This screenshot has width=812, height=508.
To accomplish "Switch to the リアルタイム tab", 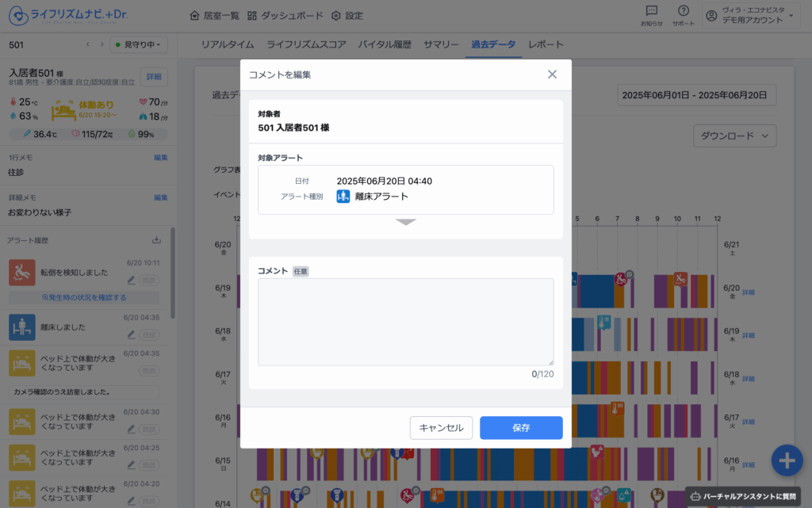I will click(x=228, y=44).
